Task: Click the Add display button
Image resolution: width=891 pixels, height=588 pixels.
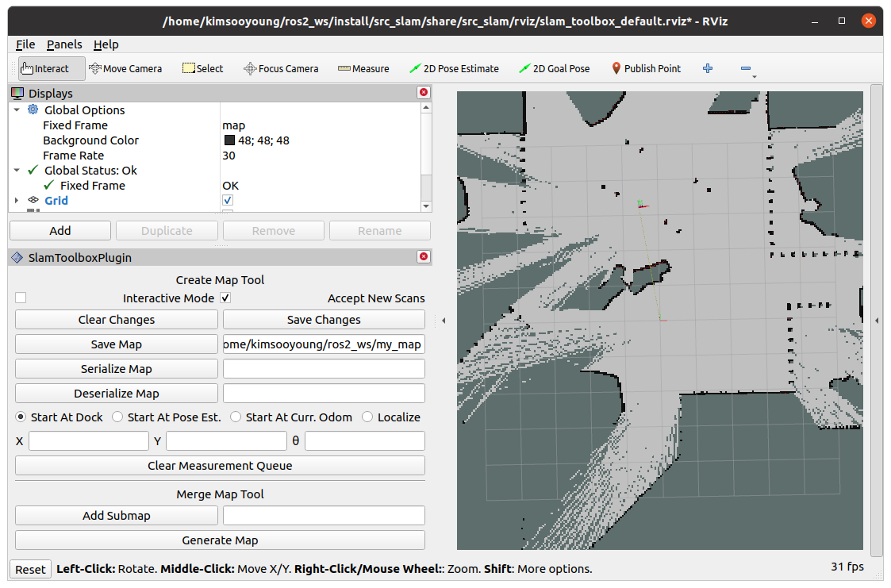Action: click(60, 231)
